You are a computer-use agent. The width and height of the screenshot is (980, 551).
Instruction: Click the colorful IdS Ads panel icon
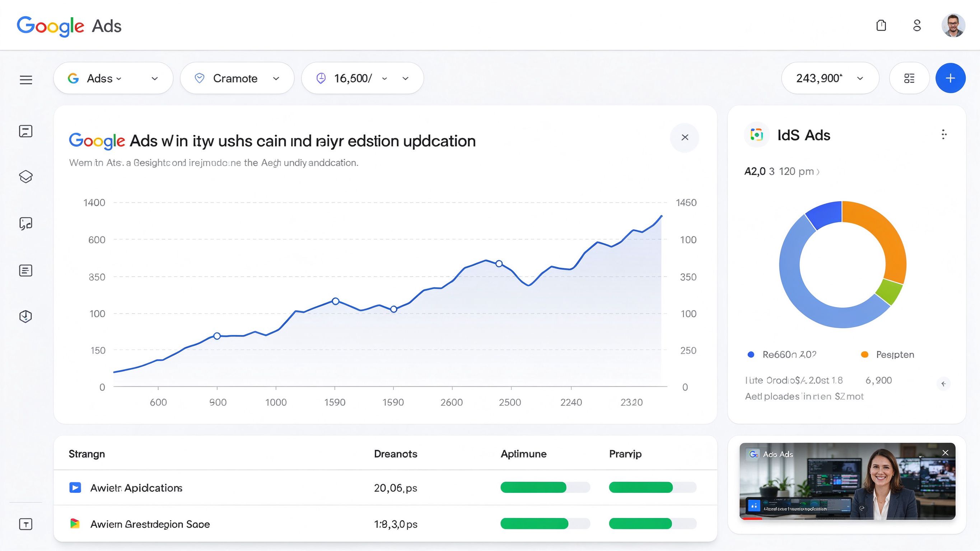click(x=756, y=135)
